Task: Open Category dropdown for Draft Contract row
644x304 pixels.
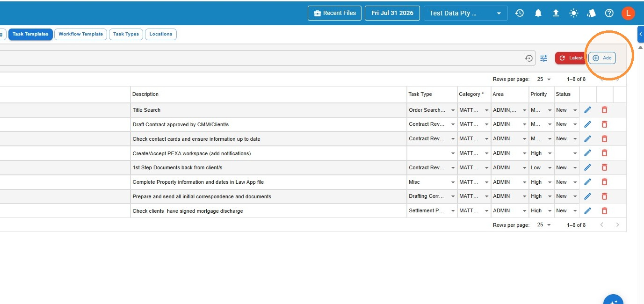Action: (474, 124)
